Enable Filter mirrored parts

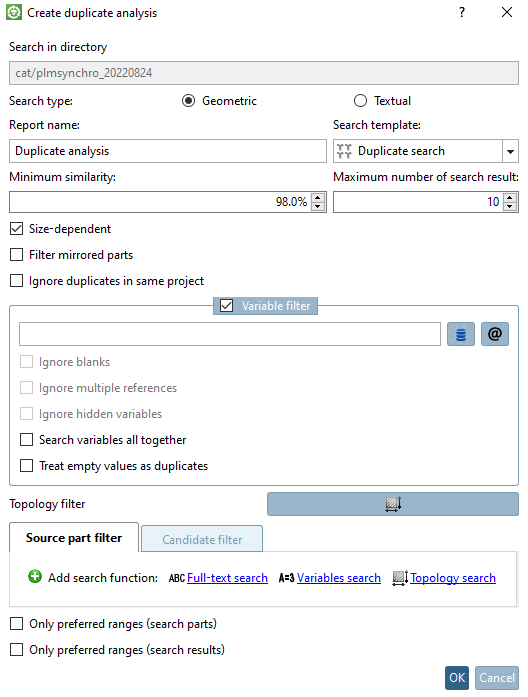coord(16,255)
